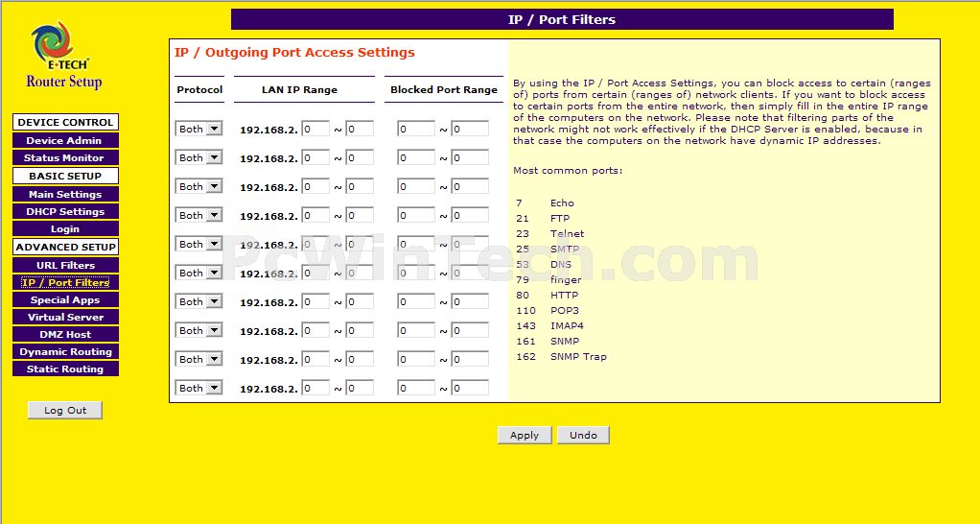980x524 pixels.
Task: Open URL Filters page
Action: pos(65,266)
